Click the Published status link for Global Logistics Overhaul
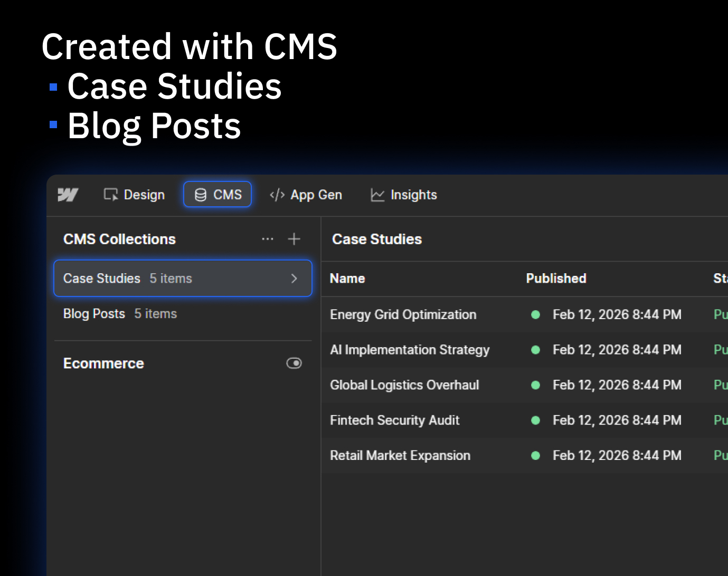 pyautogui.click(x=720, y=385)
